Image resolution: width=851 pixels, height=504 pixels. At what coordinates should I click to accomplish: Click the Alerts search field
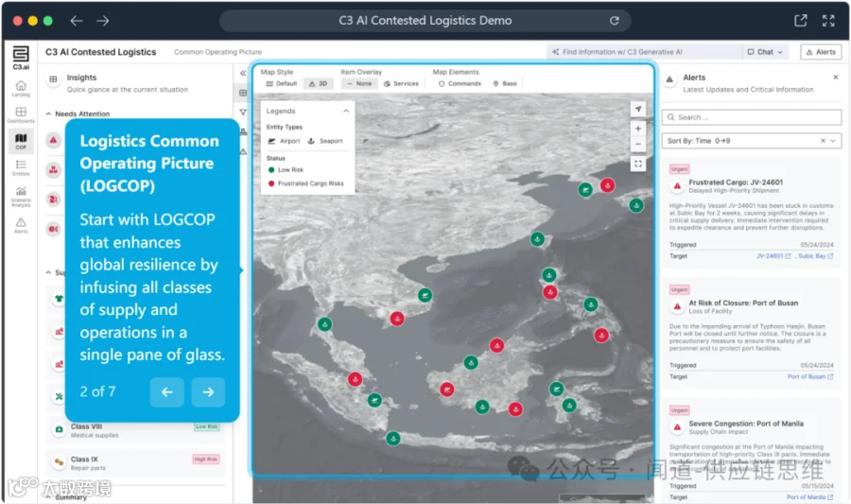(752, 117)
